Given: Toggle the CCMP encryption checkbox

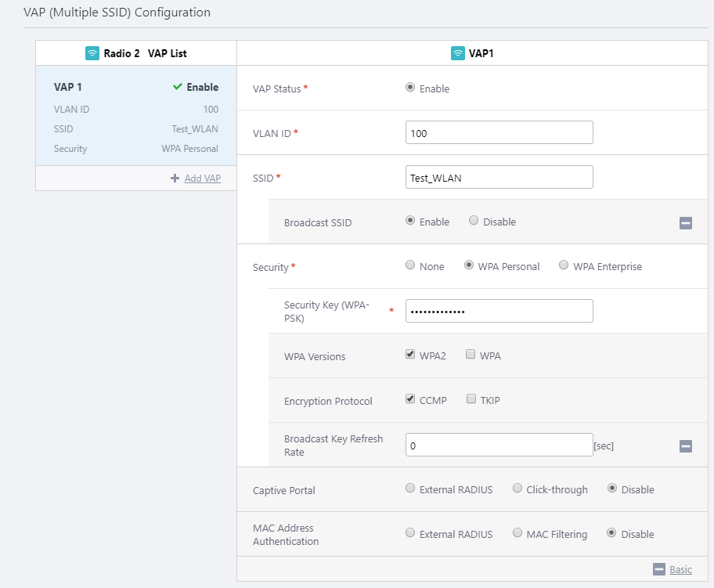Looking at the screenshot, I should (x=410, y=399).
